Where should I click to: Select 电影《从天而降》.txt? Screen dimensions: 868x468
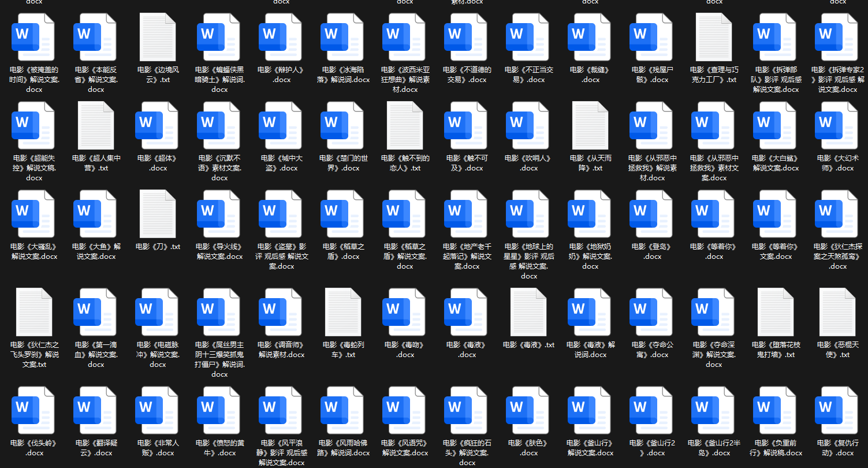point(590,123)
